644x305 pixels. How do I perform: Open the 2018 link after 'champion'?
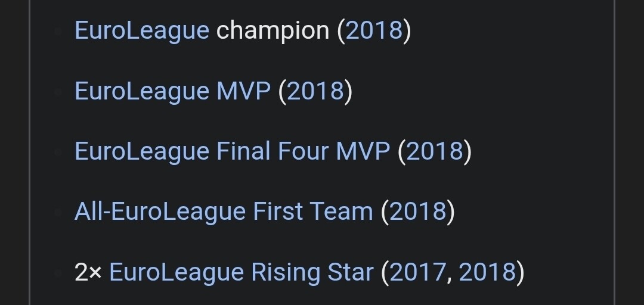tap(374, 30)
